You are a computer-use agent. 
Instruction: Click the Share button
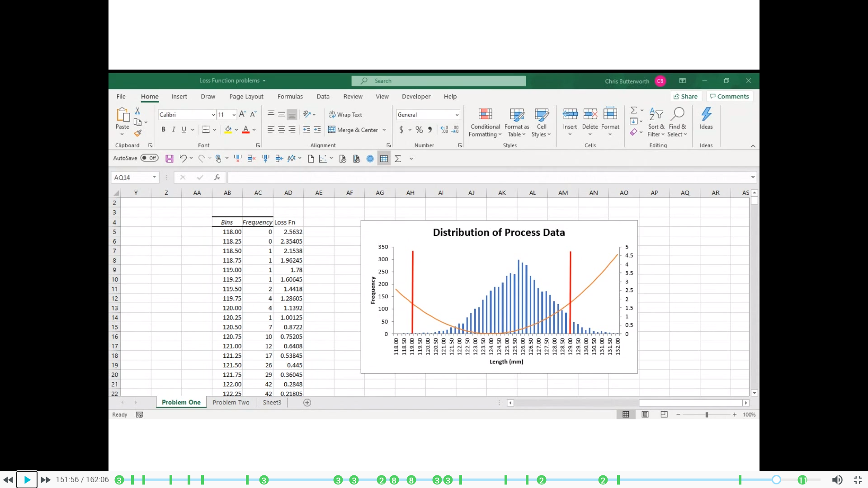686,96
